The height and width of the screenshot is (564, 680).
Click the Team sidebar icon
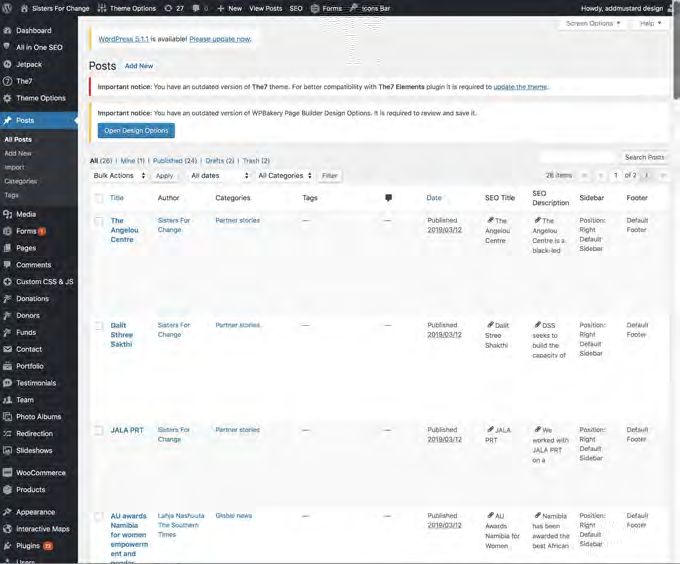pyautogui.click(x=7, y=400)
